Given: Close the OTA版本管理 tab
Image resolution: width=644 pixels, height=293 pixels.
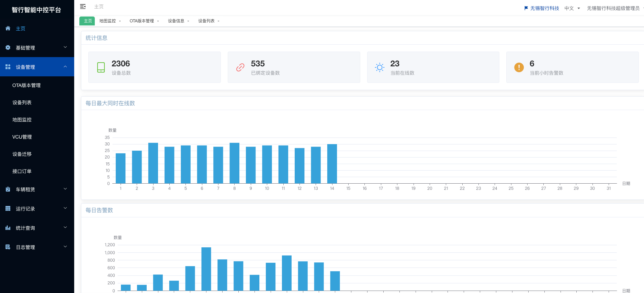Looking at the screenshot, I should (158, 21).
